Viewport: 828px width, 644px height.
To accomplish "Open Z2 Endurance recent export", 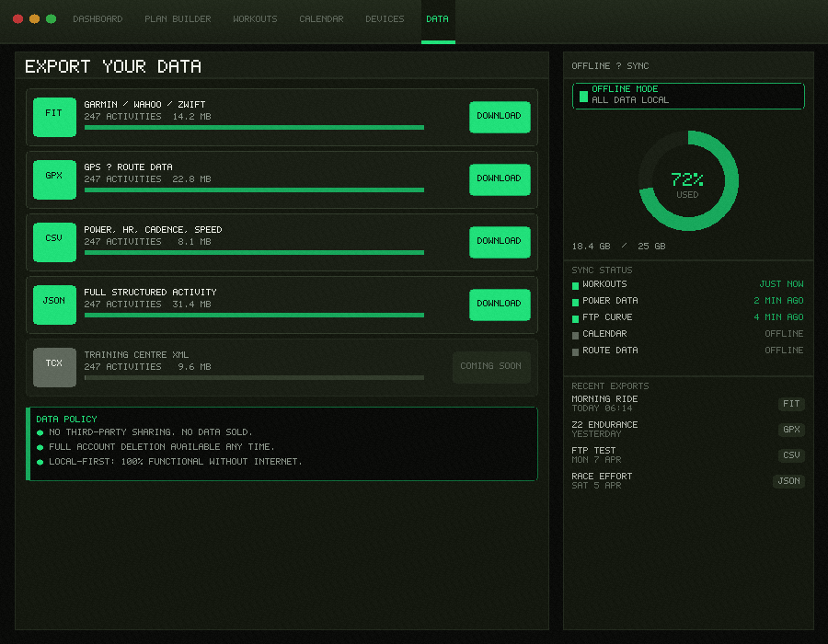I will pyautogui.click(x=687, y=429).
